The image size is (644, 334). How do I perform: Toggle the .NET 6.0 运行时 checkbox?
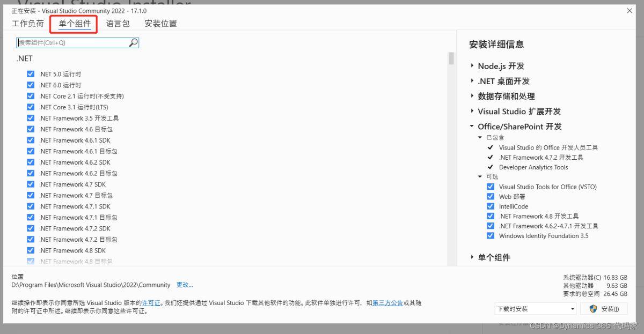point(31,85)
